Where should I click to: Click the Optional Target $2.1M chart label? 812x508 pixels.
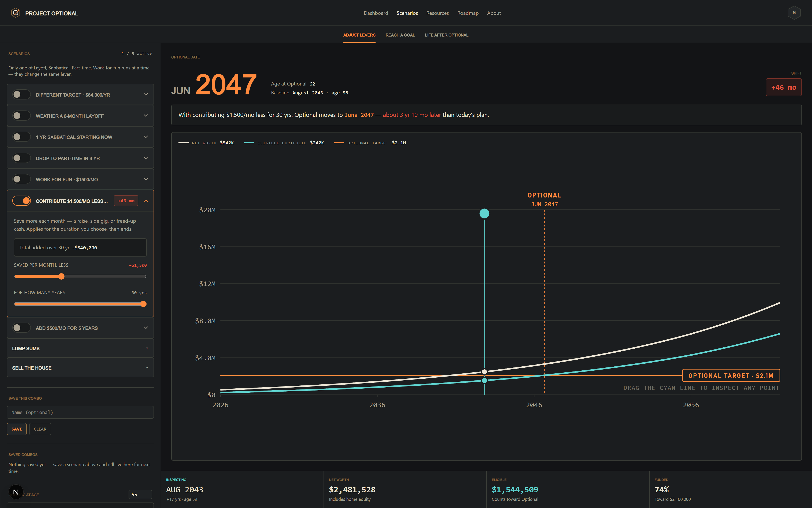point(731,376)
